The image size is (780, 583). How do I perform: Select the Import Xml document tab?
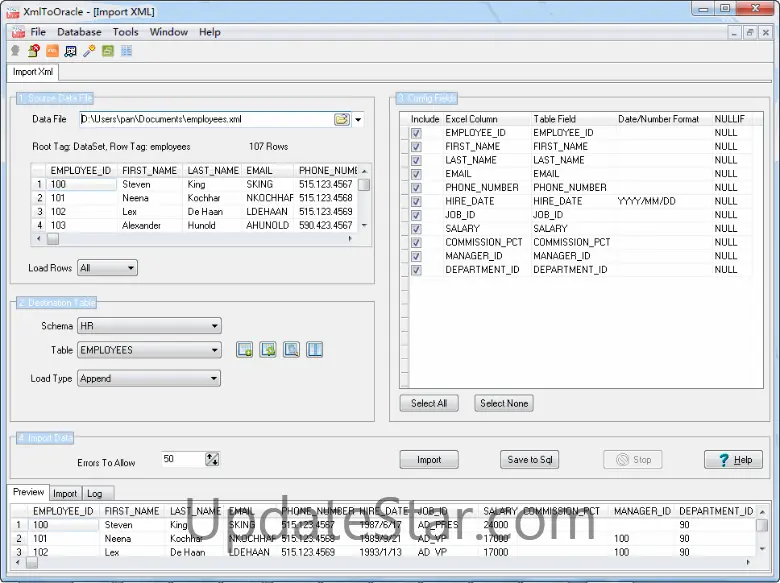tap(33, 72)
